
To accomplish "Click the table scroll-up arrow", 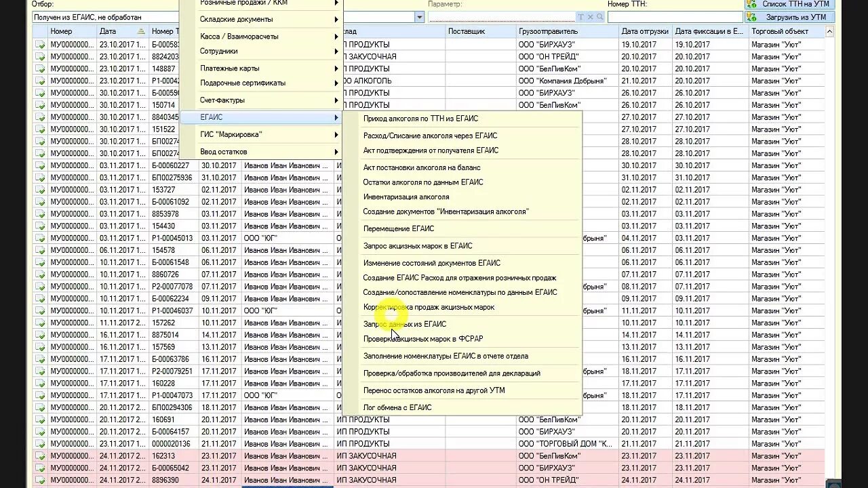I will [x=830, y=31].
